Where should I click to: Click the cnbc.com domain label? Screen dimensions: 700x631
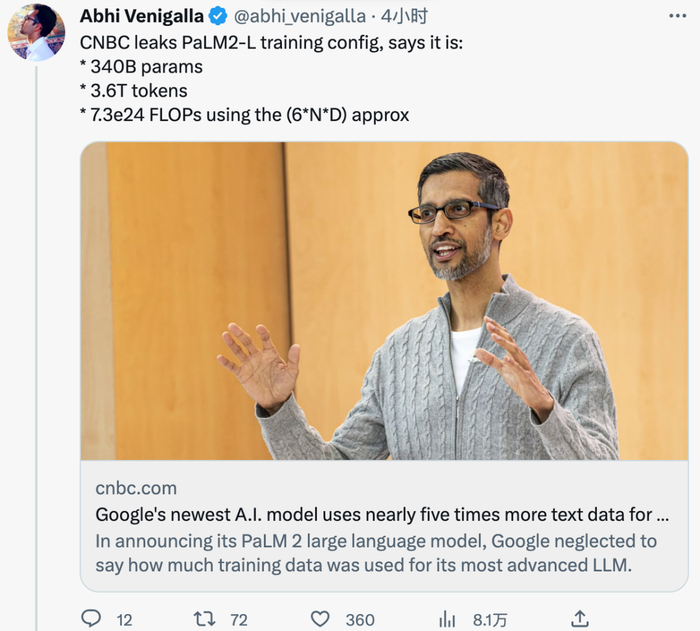click(x=136, y=488)
